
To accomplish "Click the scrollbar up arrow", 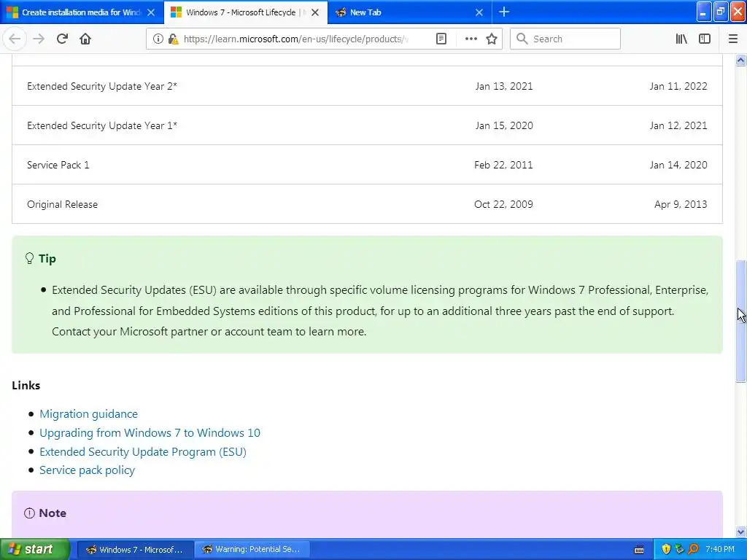I will [x=740, y=61].
